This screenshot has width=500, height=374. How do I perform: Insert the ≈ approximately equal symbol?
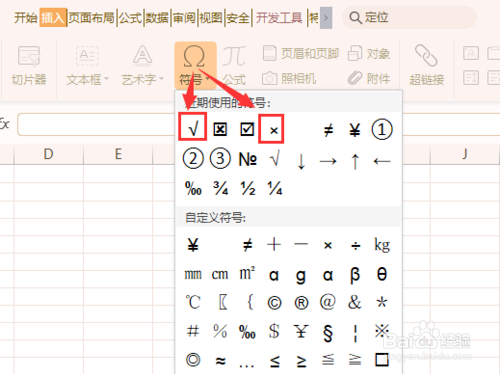coord(220,361)
